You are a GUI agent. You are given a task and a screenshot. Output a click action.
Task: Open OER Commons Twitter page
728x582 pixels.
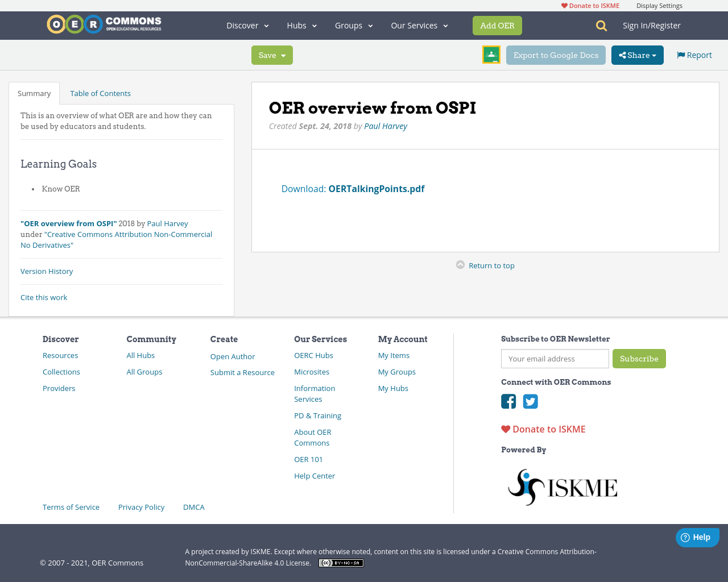click(530, 401)
